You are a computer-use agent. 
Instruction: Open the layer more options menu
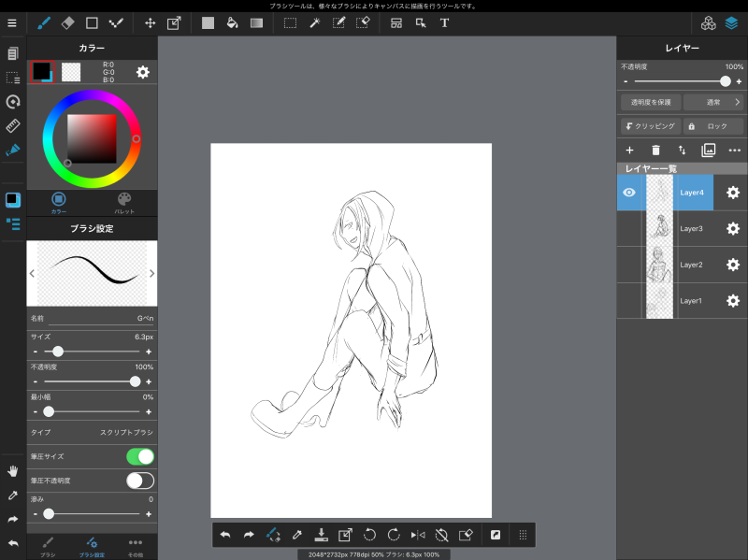(x=734, y=150)
